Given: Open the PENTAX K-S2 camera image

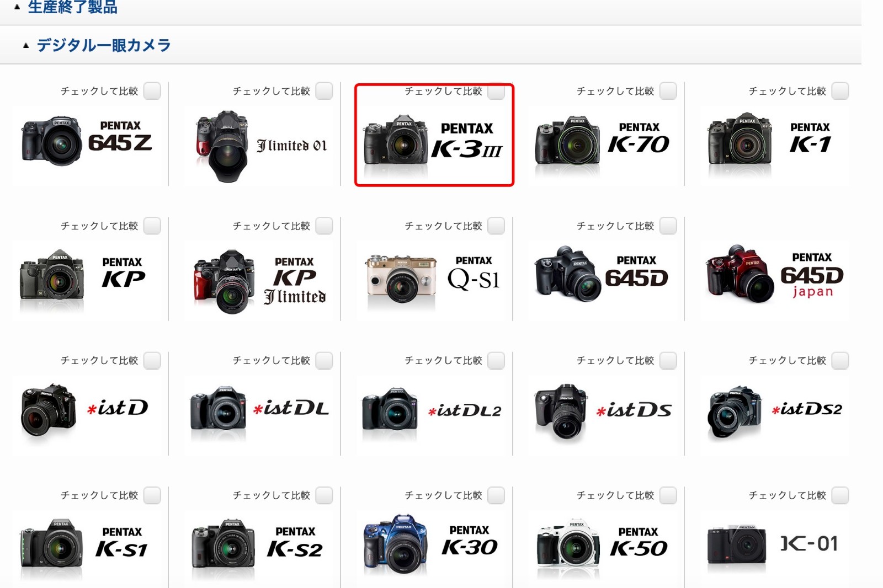Looking at the screenshot, I should click(x=224, y=543).
